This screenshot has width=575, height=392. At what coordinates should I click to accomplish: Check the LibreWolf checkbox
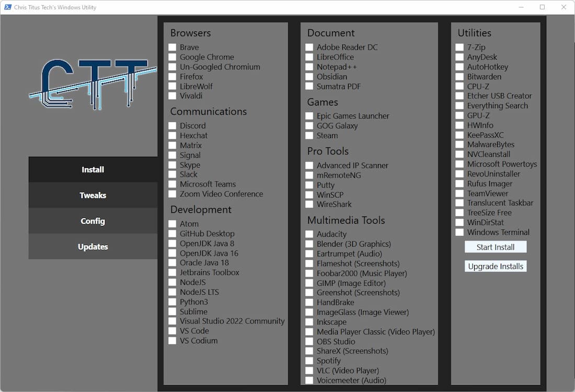172,86
